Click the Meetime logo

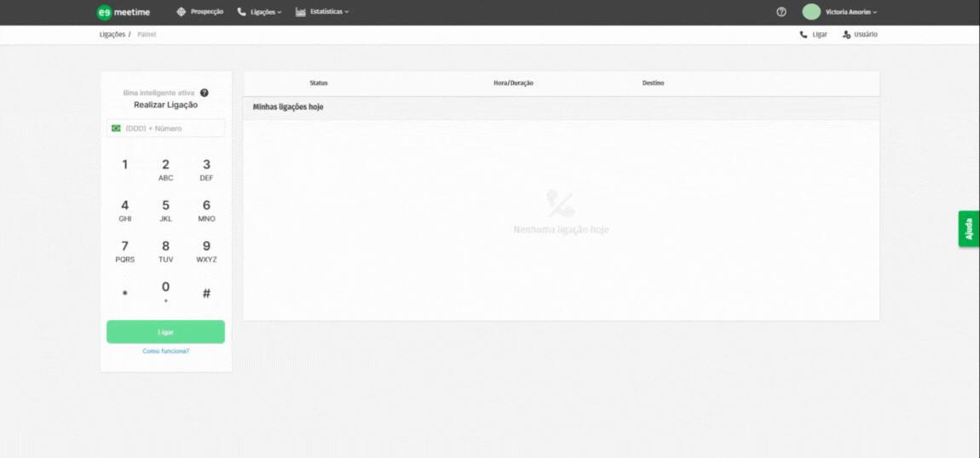(124, 12)
